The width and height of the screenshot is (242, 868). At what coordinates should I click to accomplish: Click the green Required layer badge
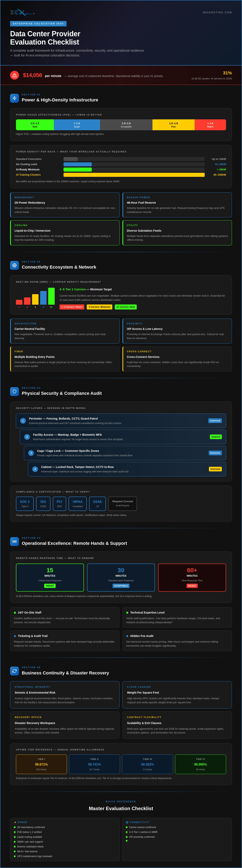click(x=216, y=437)
